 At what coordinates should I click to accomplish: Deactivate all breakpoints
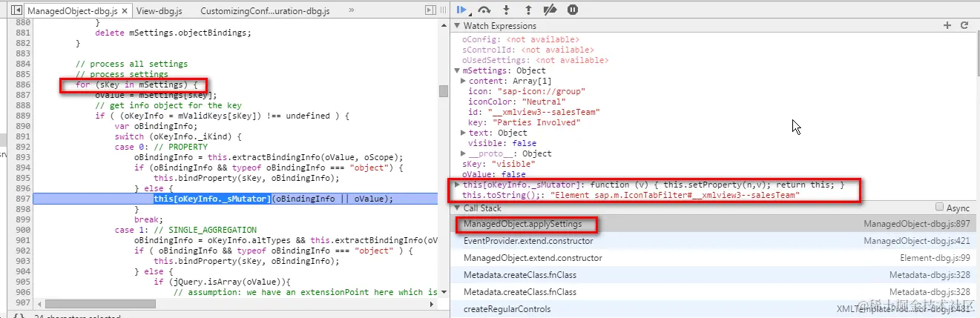point(550,10)
